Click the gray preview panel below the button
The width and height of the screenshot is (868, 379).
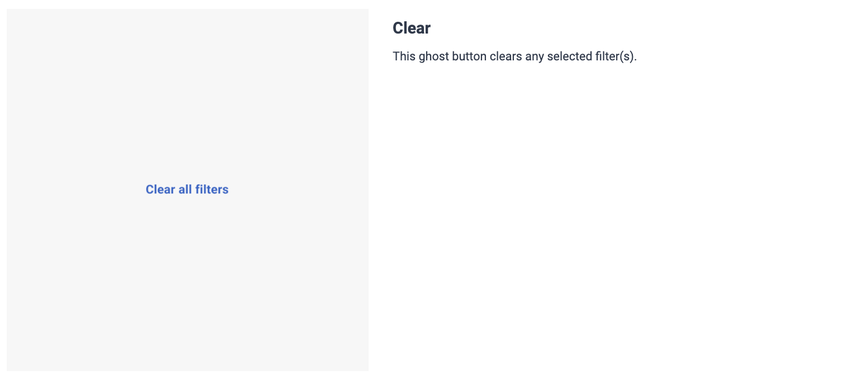coord(187,285)
